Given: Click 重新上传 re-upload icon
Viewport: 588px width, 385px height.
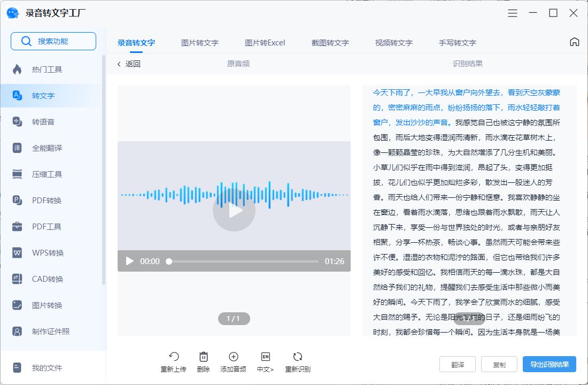Looking at the screenshot, I should [174, 357].
